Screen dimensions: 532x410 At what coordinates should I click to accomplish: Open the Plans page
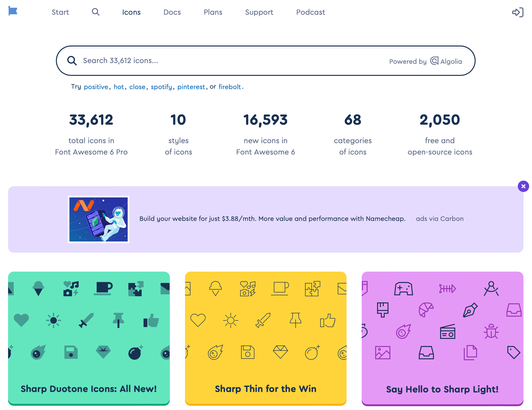point(213,12)
